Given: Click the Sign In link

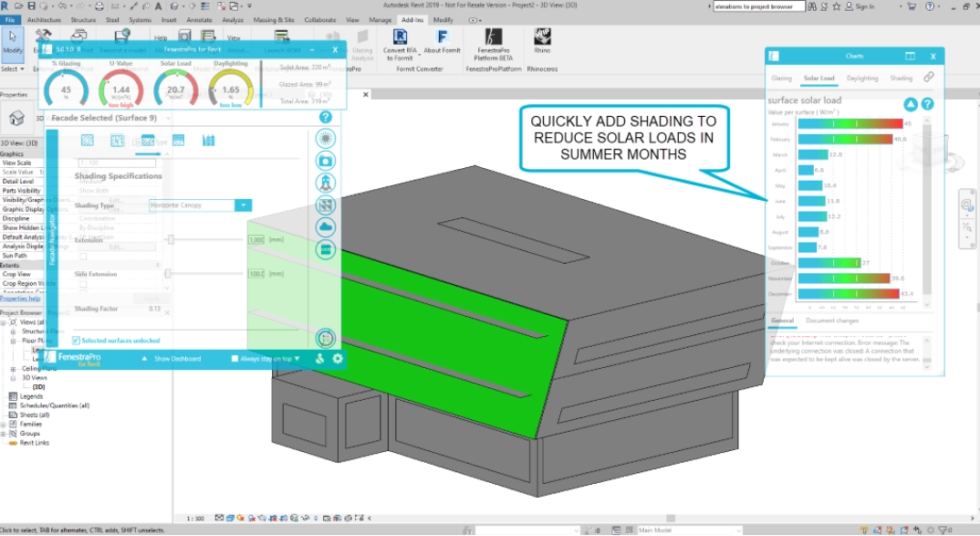Looking at the screenshot, I should 865,6.
